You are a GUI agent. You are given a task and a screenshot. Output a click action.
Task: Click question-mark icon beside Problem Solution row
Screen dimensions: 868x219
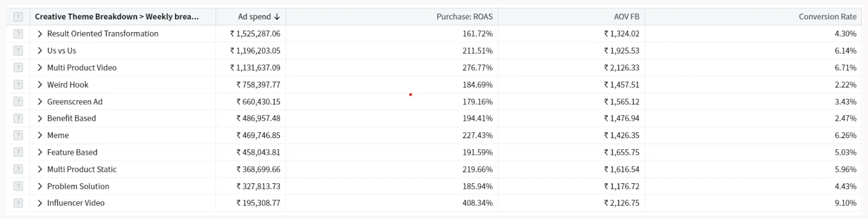click(x=18, y=186)
